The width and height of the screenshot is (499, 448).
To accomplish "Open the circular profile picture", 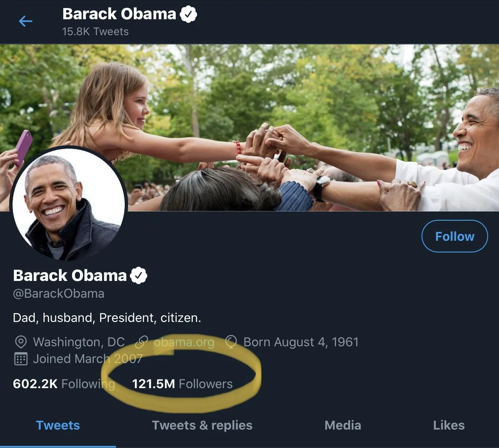I will (69, 203).
